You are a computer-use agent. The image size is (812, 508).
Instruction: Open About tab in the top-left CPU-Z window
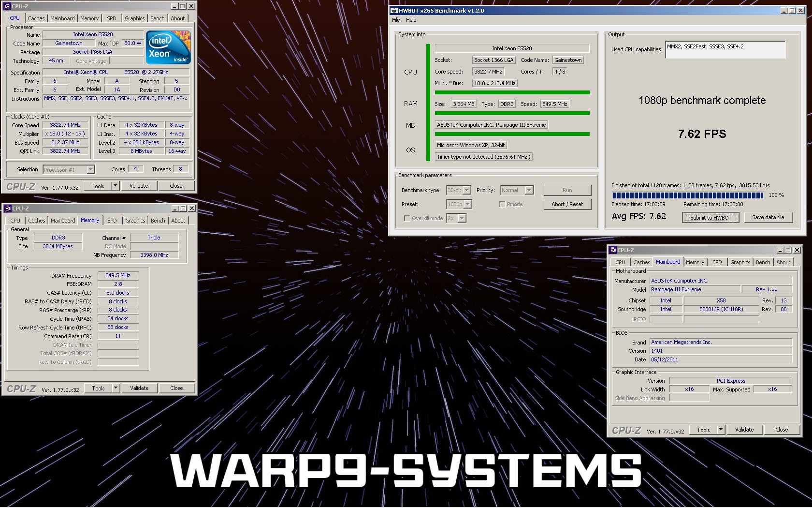178,18
